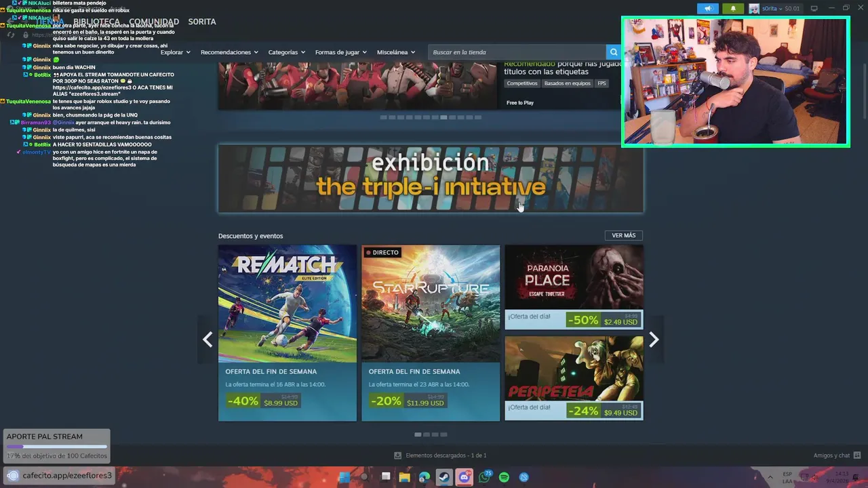Image resolution: width=868 pixels, height=488 pixels.
Task: Expand the Explorar store menu
Action: click(175, 52)
